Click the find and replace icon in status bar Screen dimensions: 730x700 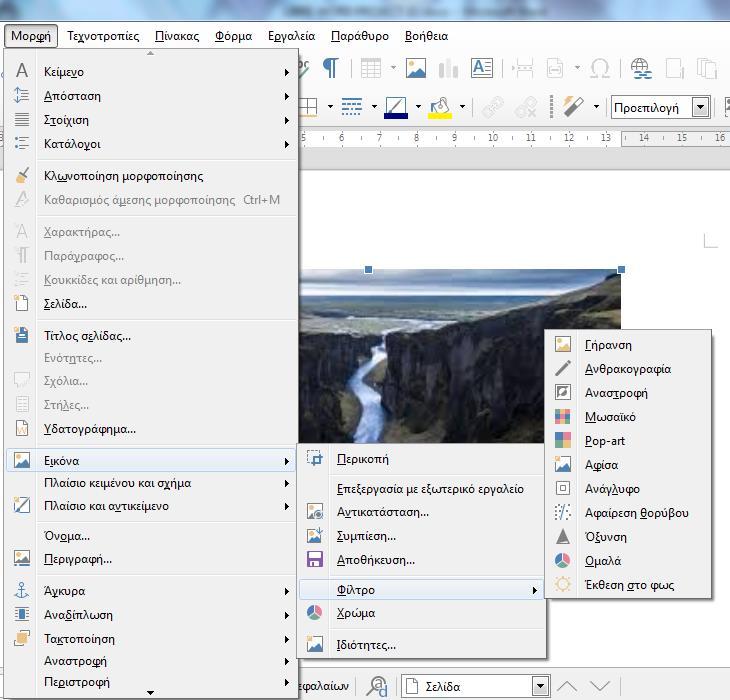[x=377, y=686]
